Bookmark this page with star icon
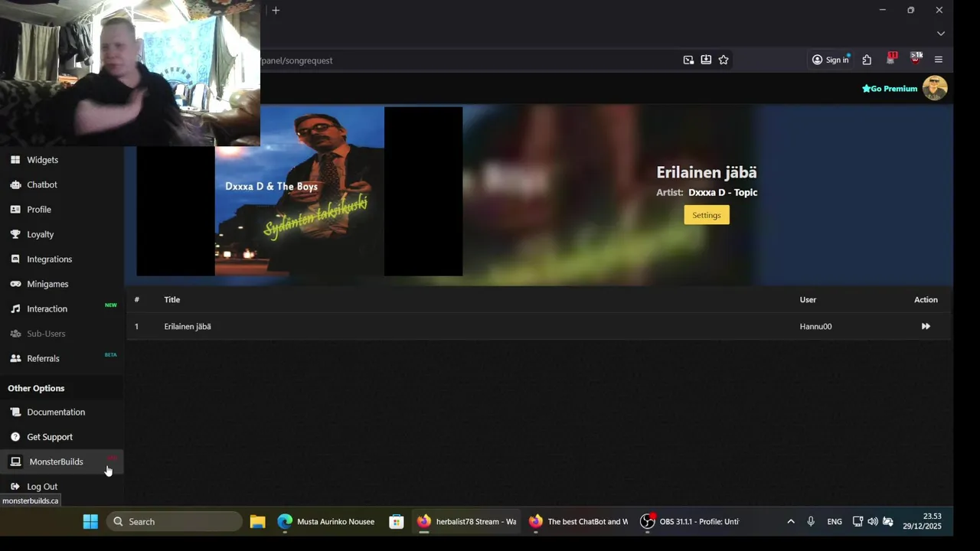 [x=724, y=60]
